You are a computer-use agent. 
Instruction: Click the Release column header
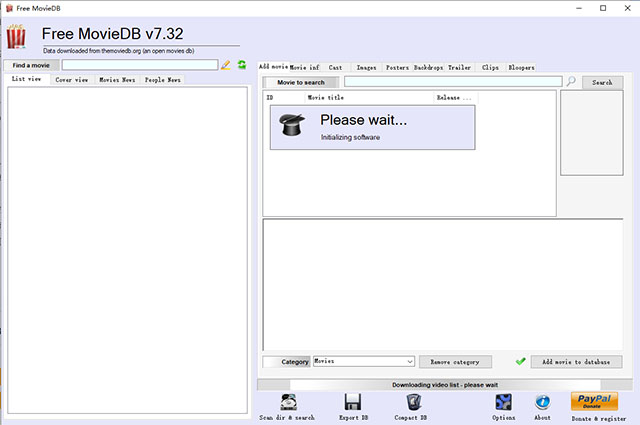tap(456, 98)
